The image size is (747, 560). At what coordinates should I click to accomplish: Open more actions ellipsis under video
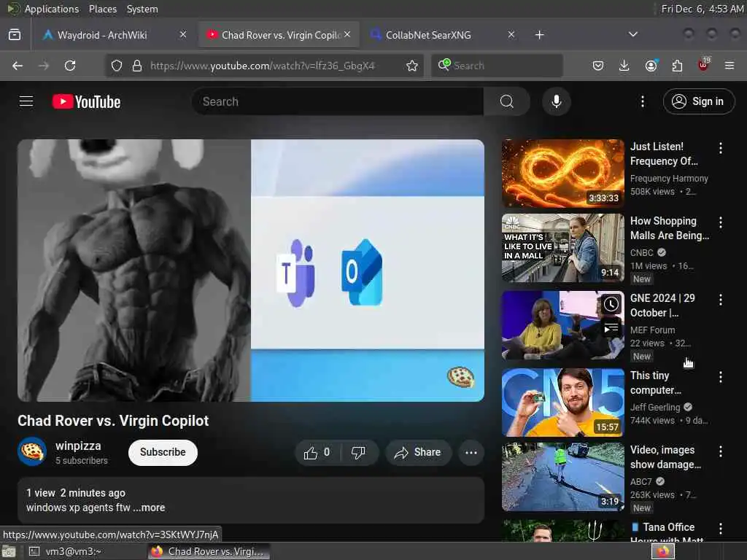(471, 452)
